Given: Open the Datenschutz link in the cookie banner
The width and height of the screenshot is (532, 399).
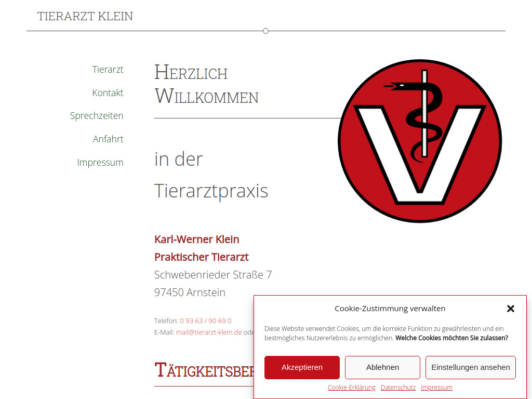Looking at the screenshot, I should click(398, 387).
